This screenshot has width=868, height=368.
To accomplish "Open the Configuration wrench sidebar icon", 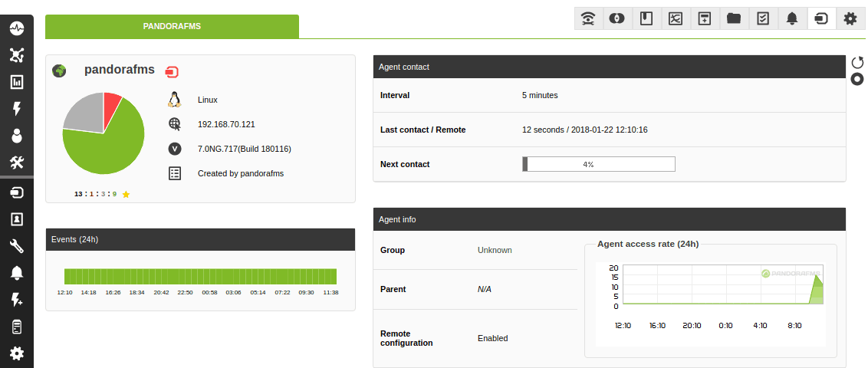I will (x=17, y=246).
